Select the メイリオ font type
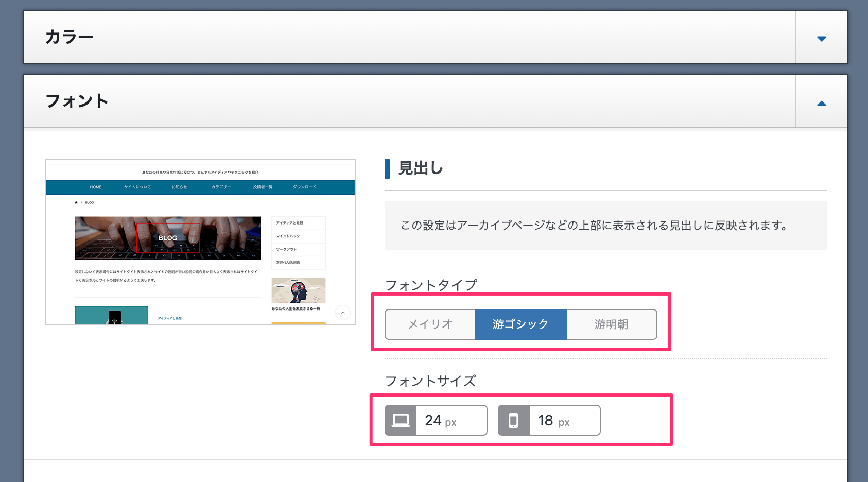 (x=430, y=324)
